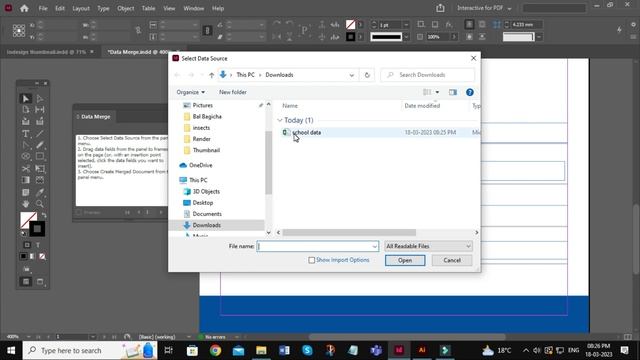Click the File name input field
Image resolution: width=640 pixels, height=360 pixels.
[x=314, y=246]
